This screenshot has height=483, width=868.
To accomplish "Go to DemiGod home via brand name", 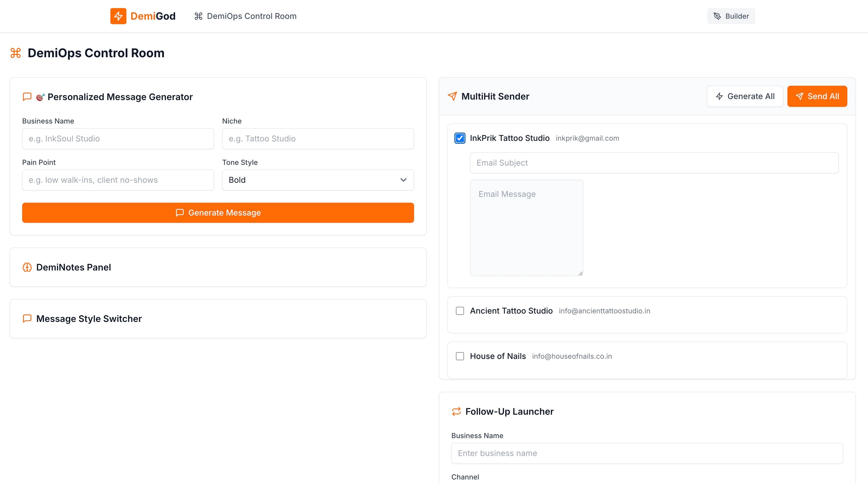I will pyautogui.click(x=153, y=16).
